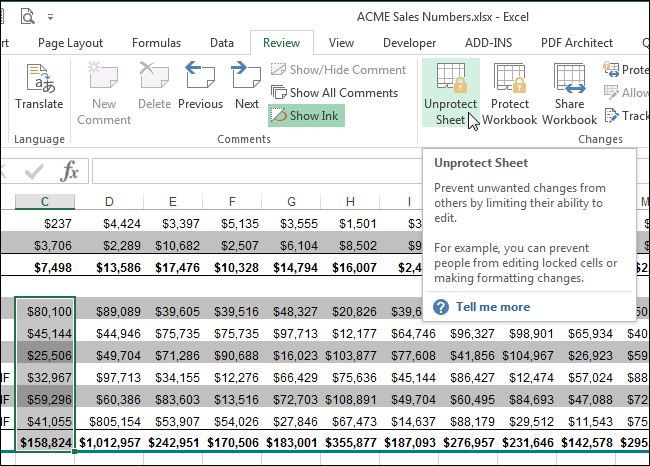Click the Insert Function fx icon
This screenshot has height=466, width=650.
[x=69, y=171]
